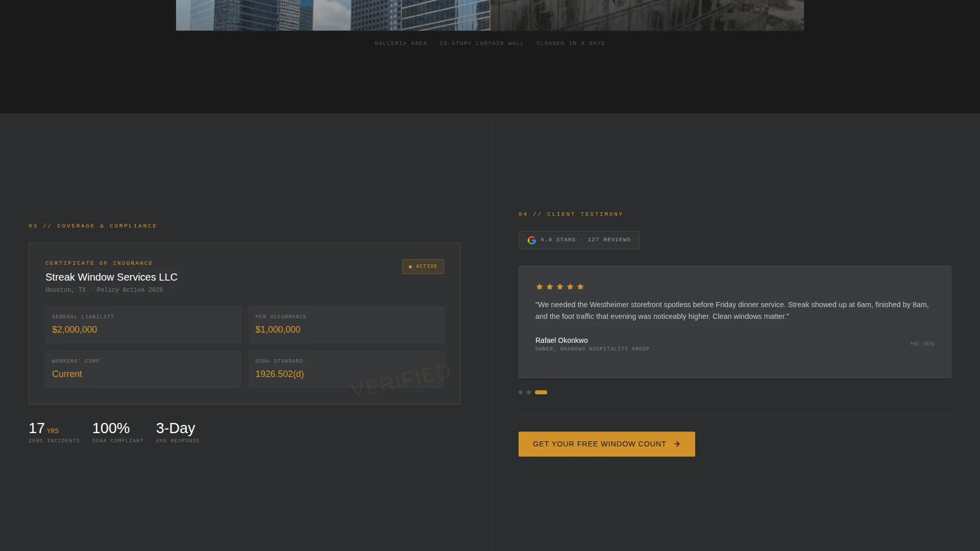Click the Certificate of Insurance label

99,263
